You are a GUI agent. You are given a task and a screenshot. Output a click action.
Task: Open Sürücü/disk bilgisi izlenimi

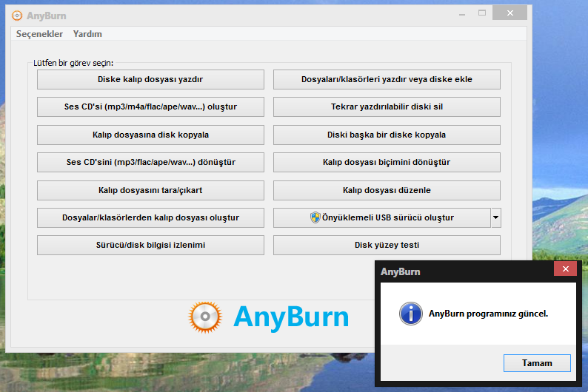(x=150, y=245)
